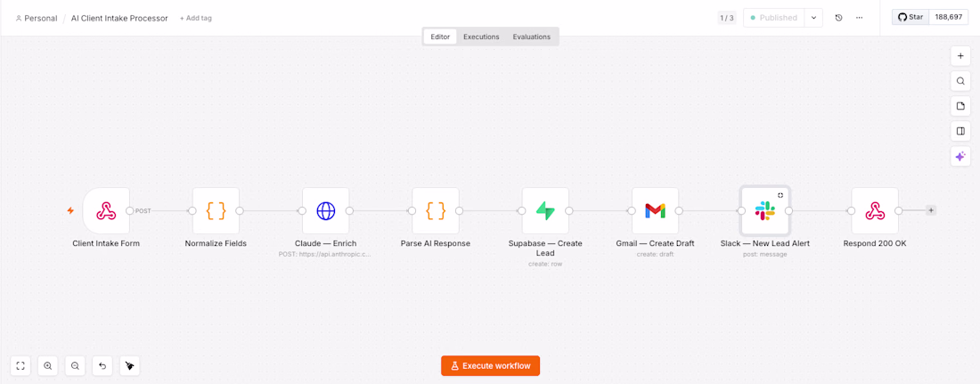
Task: Switch to the Evaluations tab
Action: click(x=532, y=37)
